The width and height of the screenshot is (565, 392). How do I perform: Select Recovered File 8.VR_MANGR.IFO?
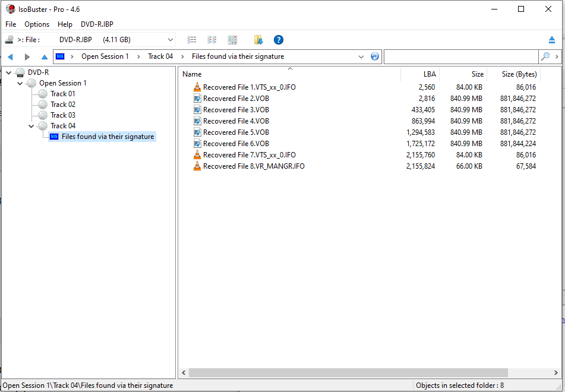point(254,166)
